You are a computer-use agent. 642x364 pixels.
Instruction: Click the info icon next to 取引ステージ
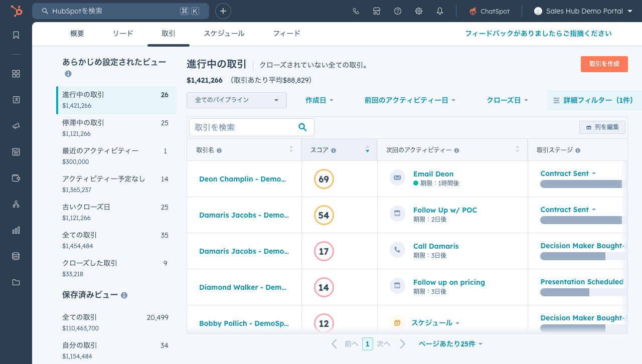tap(578, 150)
